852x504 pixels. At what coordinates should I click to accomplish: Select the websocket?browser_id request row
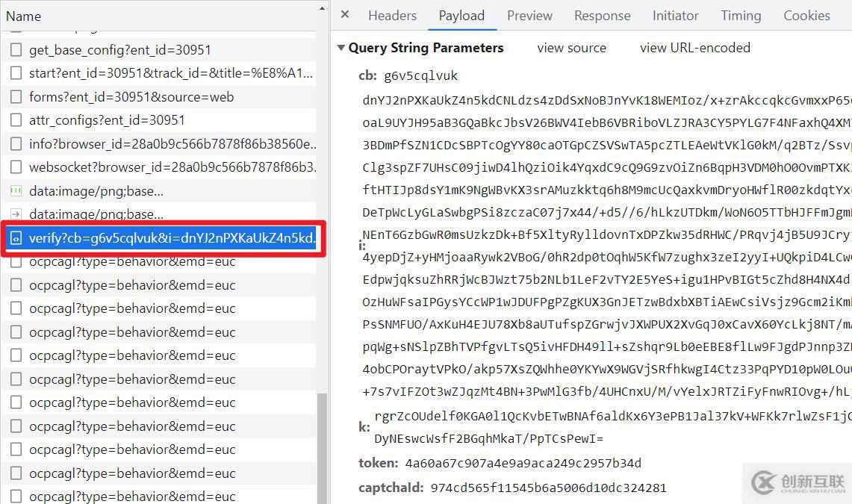pos(158,167)
